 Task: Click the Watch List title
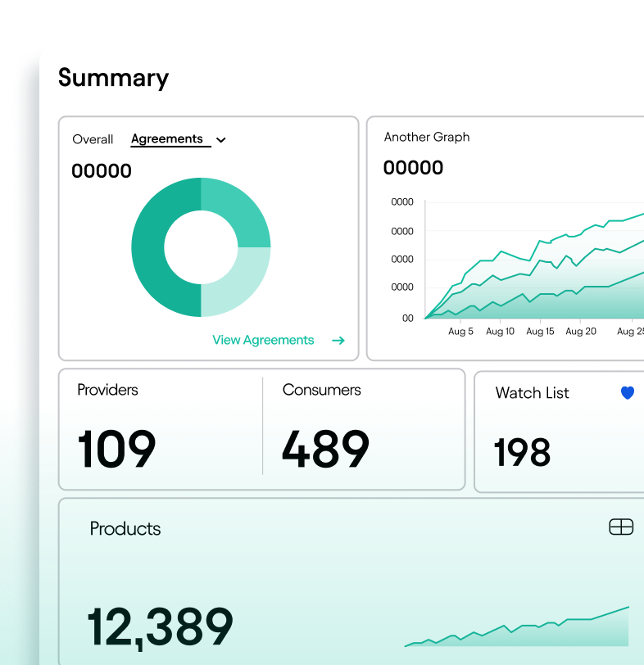[532, 393]
